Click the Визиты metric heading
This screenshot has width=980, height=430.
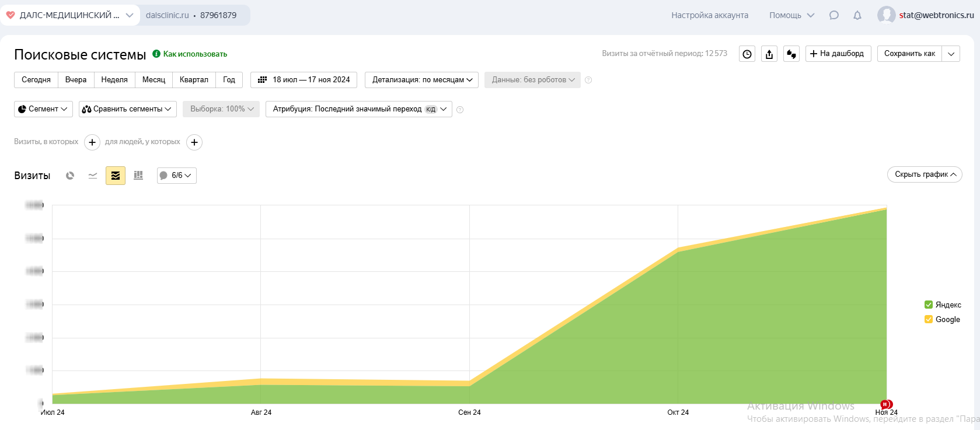coord(32,176)
